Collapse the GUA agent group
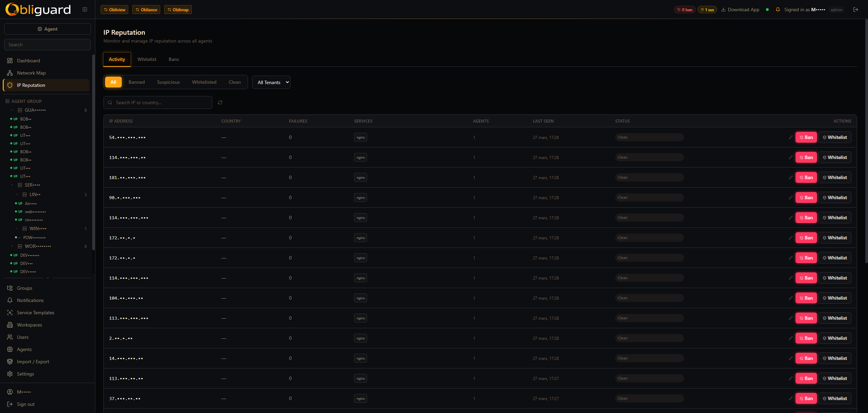Screen dimensions: 868x413 click(12, 110)
